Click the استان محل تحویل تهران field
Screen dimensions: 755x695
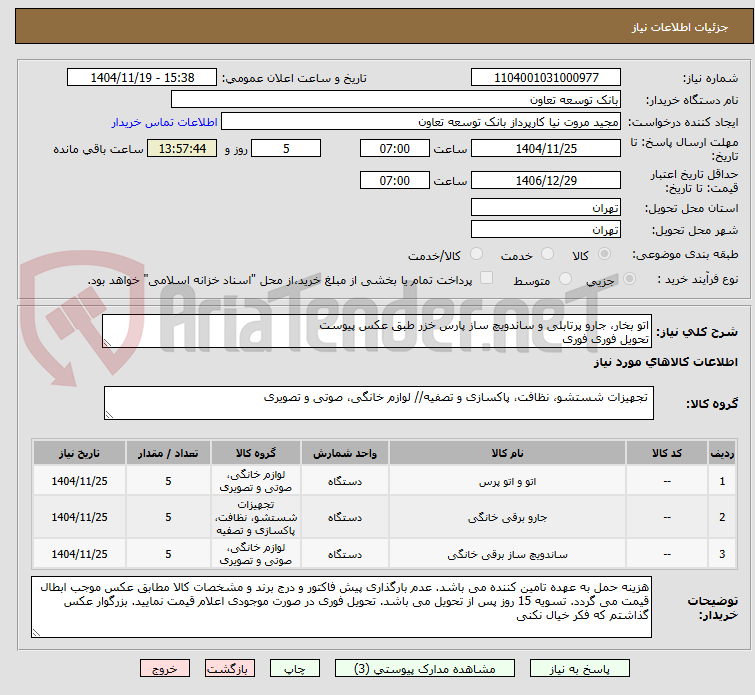[546, 208]
